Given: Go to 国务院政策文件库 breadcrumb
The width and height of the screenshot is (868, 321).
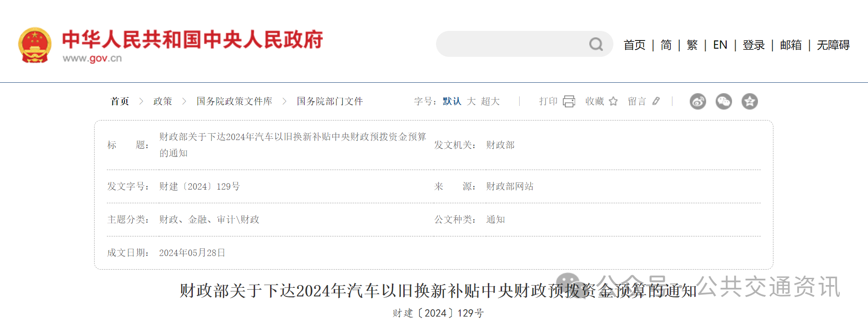Looking at the screenshot, I should click(234, 101).
